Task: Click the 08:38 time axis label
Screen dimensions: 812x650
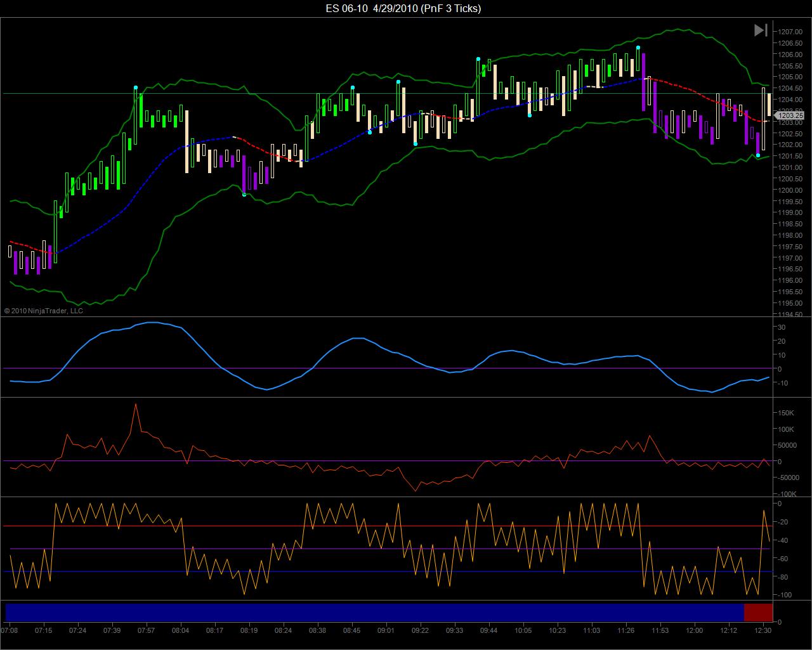Action: [x=318, y=630]
